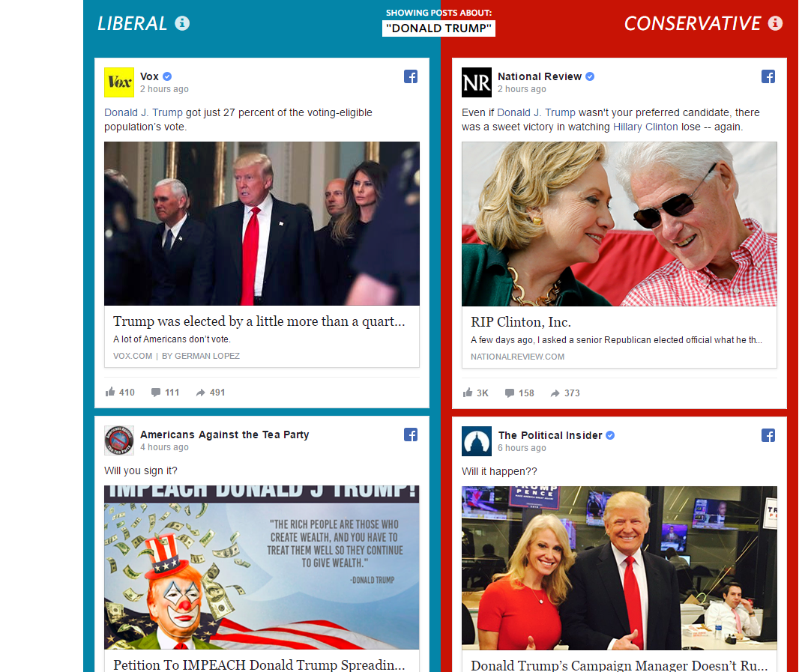Click the 410 likes count
805x672 pixels.
[x=127, y=393]
